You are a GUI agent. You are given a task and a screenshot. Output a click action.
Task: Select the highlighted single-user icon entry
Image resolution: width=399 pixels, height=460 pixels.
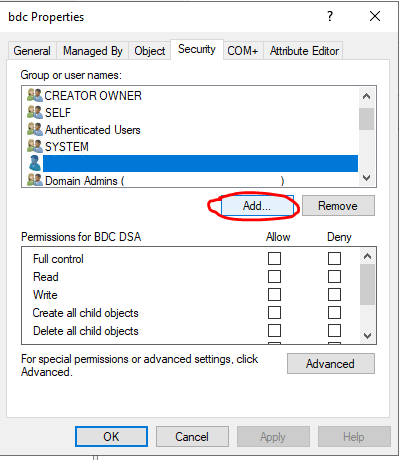pos(35,163)
